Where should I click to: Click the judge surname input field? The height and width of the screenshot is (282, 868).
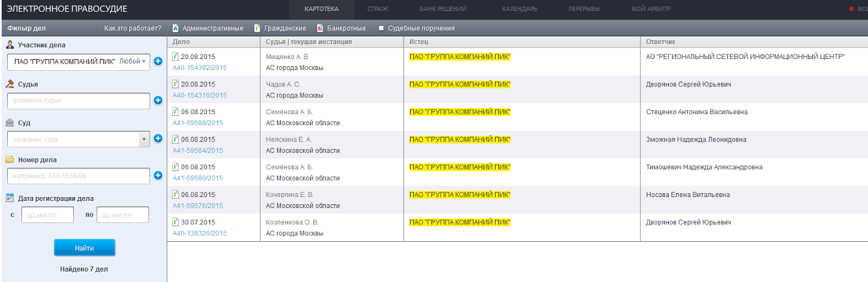78,100
